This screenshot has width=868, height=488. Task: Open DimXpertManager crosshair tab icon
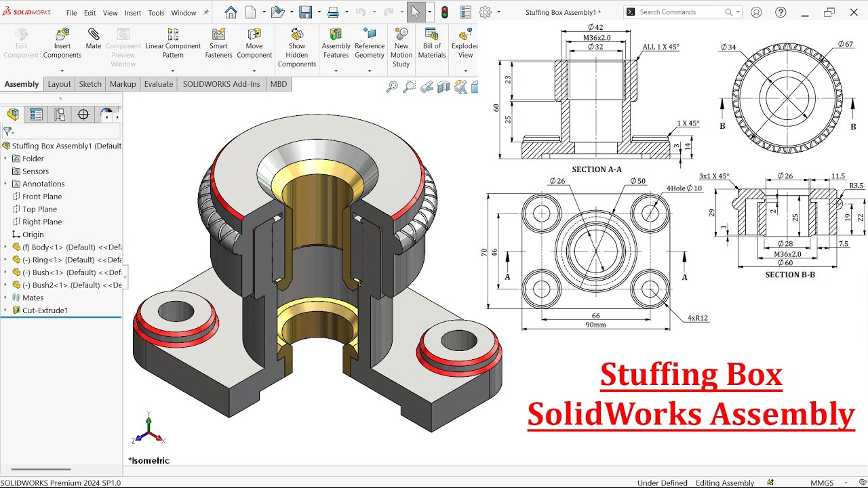coord(83,115)
